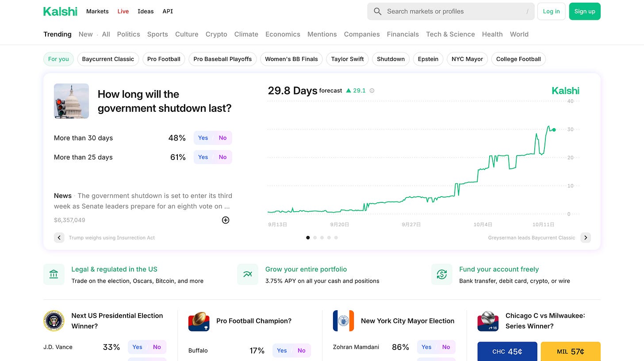The height and width of the screenshot is (361, 644).
Task: Click the Chicago C vs Milwaukee baseball icon
Action: point(488,321)
